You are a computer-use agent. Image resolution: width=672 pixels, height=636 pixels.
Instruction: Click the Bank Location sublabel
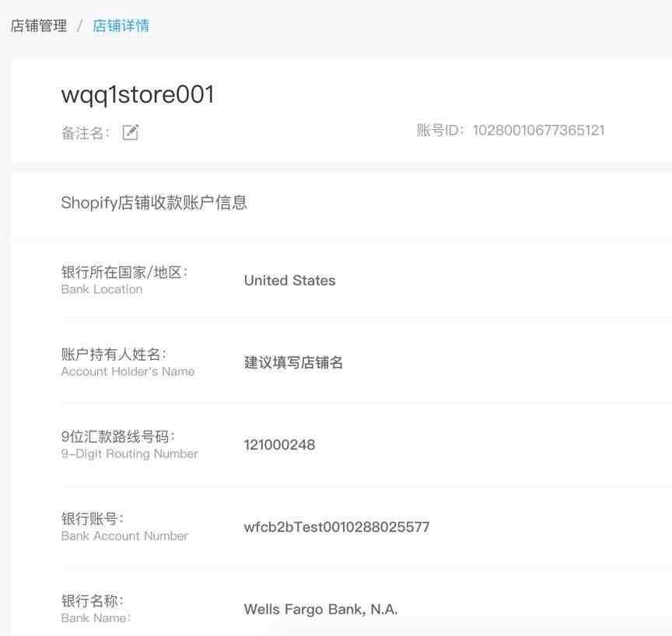(x=102, y=289)
